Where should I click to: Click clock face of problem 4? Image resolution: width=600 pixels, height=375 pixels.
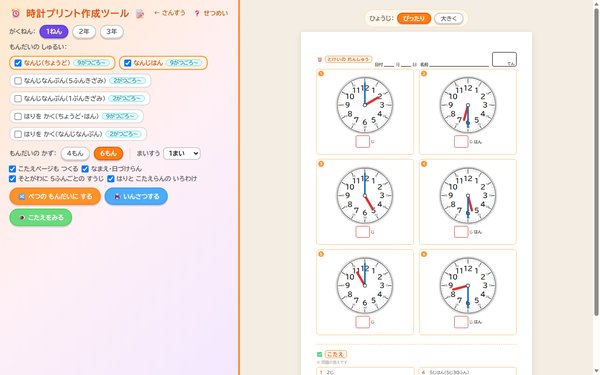pyautogui.click(x=468, y=196)
